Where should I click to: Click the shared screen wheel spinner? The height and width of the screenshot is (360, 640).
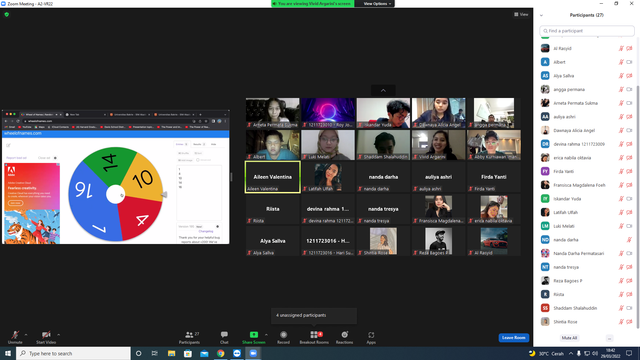point(116,194)
